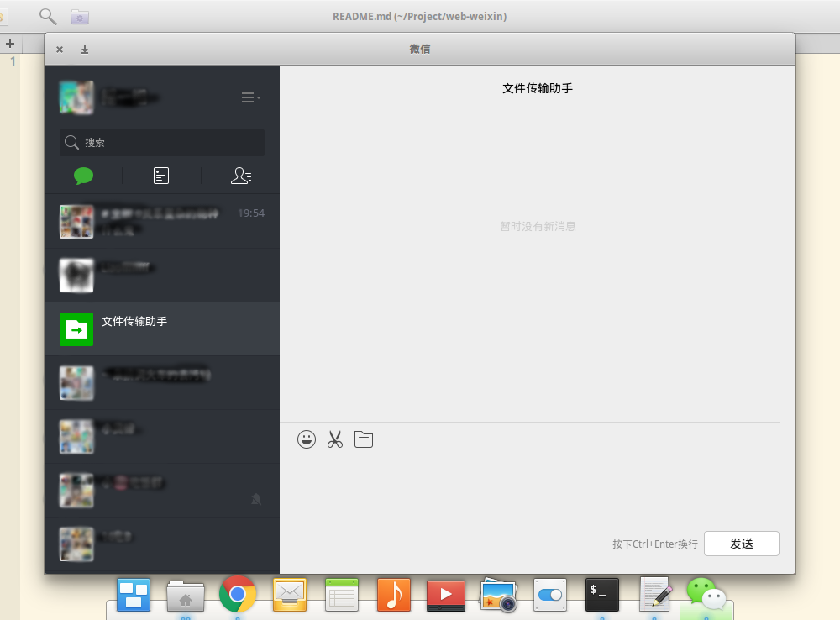840x620 pixels.
Task: Start a screenshot with the scissors icon
Action: click(x=335, y=439)
